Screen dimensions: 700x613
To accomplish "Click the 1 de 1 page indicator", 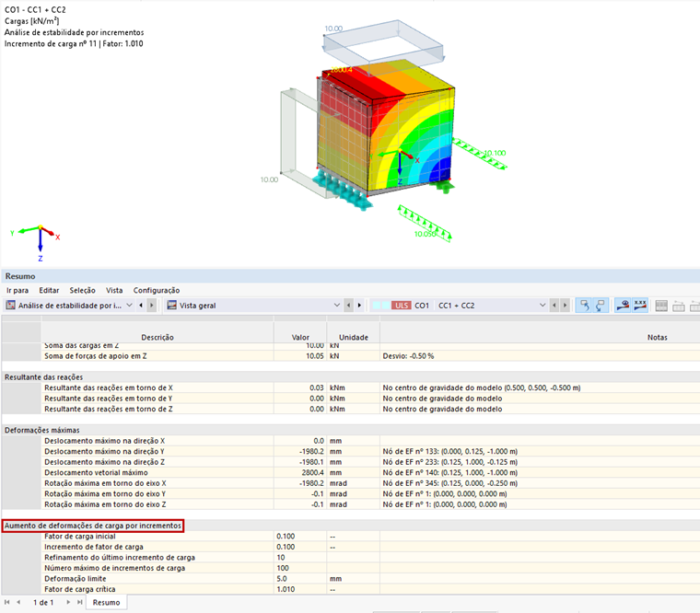I will [x=43, y=602].
